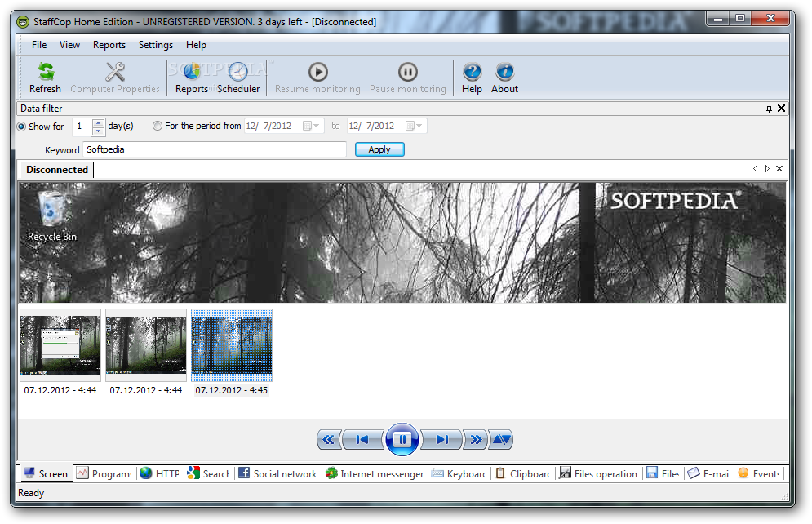Screen dimensions: 812x524
Task: Close the Disconnected tab pane
Action: [x=779, y=169]
